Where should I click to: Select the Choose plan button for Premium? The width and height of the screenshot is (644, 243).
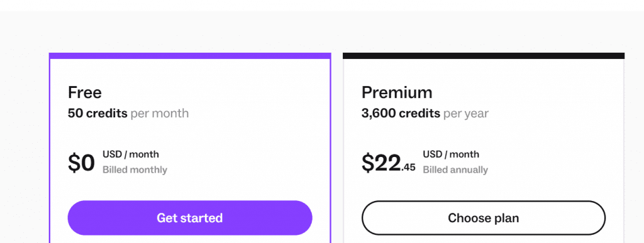pyautogui.click(x=484, y=218)
